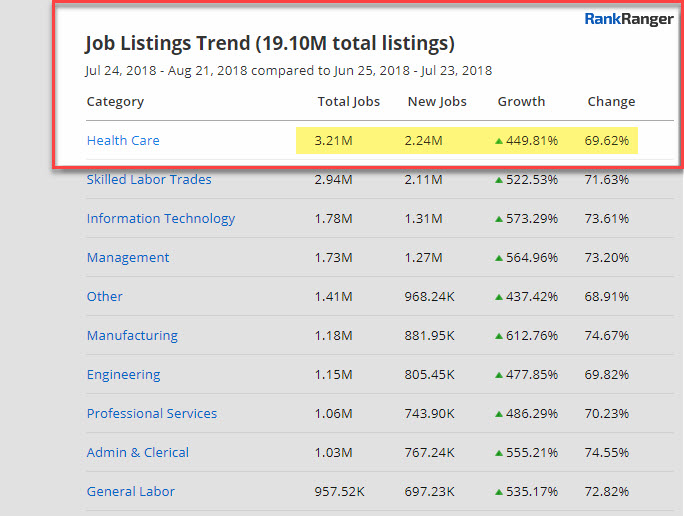Viewport: 684px width, 516px height.
Task: Click the green growth arrow for Health Care
Action: [499, 141]
